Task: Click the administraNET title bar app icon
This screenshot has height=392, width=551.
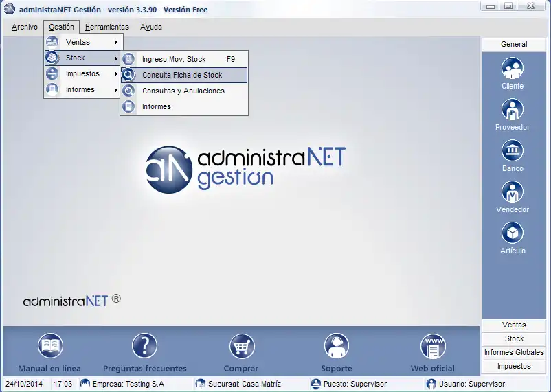Action: pyautogui.click(x=9, y=9)
